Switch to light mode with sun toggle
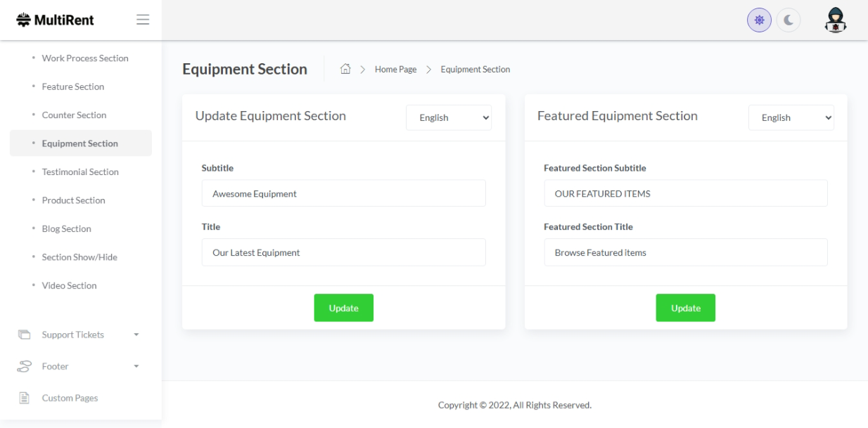868x428 pixels. pos(760,20)
